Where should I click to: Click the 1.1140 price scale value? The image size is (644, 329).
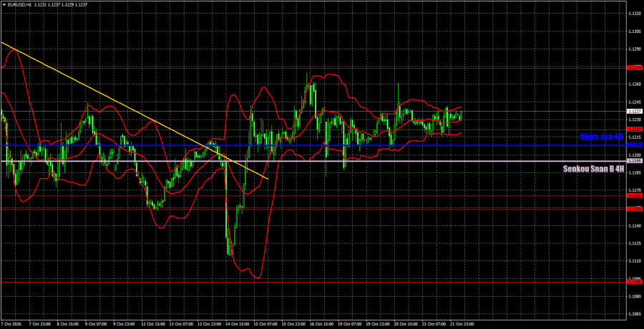point(633,225)
